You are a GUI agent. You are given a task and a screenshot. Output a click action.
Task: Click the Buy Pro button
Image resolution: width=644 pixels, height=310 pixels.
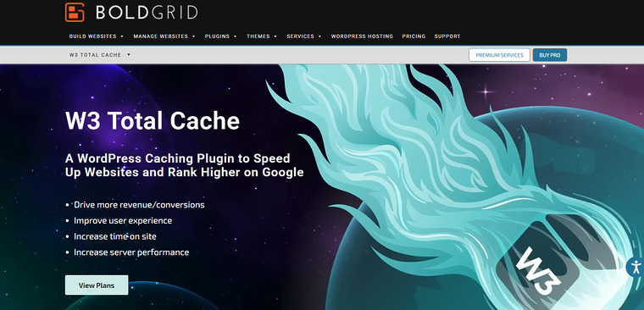click(x=550, y=55)
